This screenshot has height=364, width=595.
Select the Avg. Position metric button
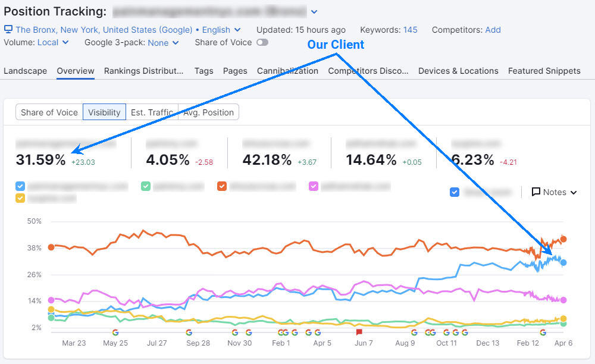[208, 112]
